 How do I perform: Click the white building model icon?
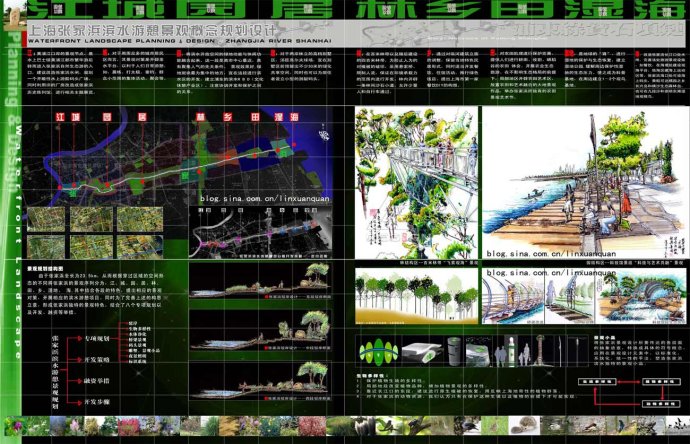point(422,351)
